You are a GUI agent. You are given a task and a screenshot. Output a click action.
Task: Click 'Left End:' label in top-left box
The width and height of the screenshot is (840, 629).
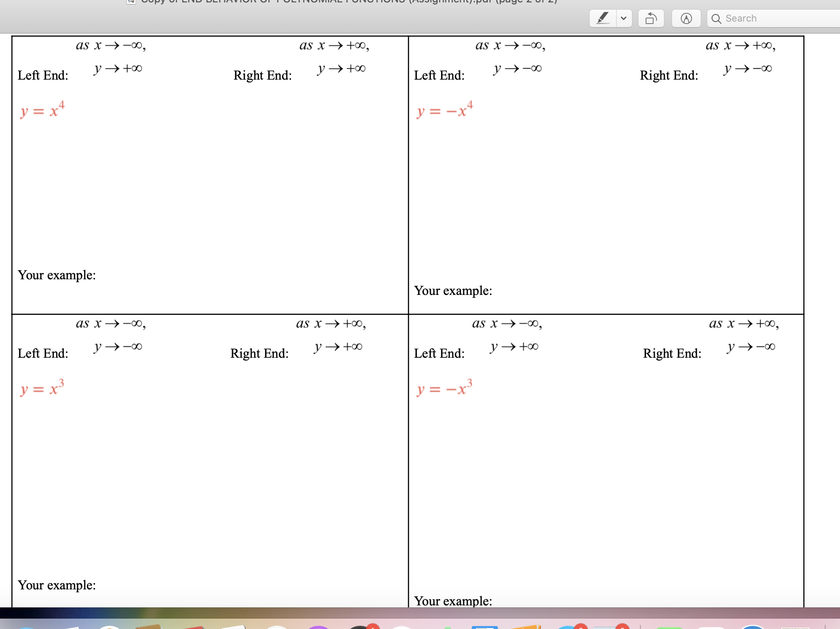[x=43, y=75]
